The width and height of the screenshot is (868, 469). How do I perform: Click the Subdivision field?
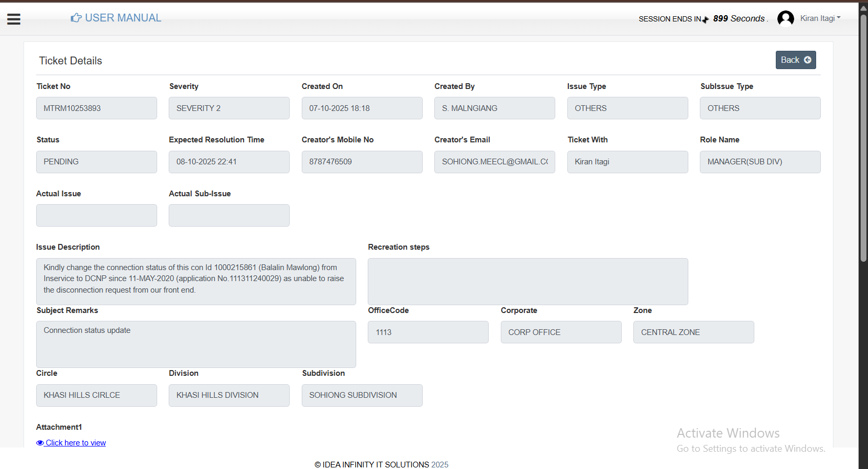[362, 395]
